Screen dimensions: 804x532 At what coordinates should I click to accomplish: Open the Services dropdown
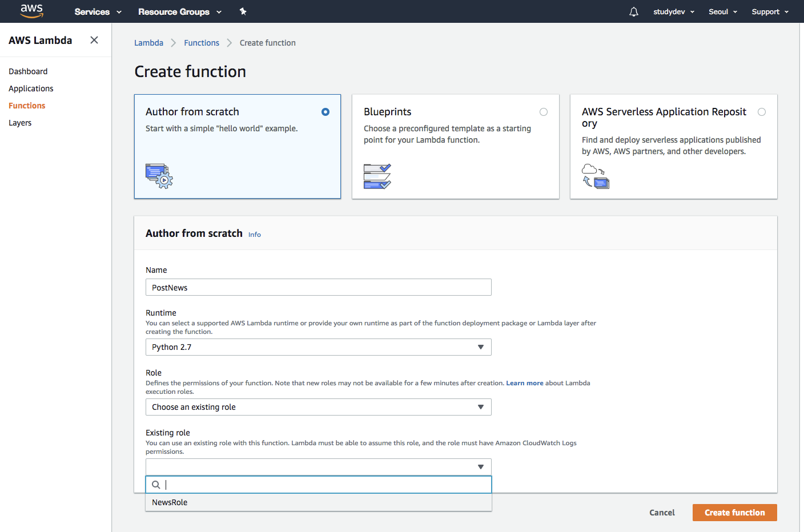point(98,11)
